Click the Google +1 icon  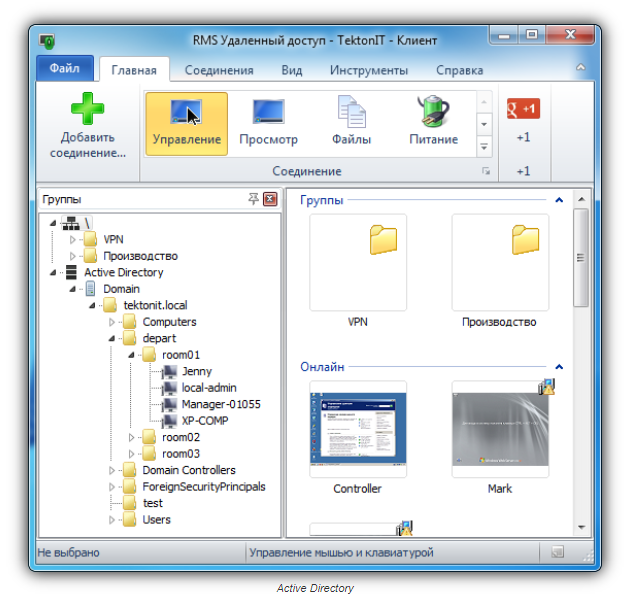click(523, 109)
